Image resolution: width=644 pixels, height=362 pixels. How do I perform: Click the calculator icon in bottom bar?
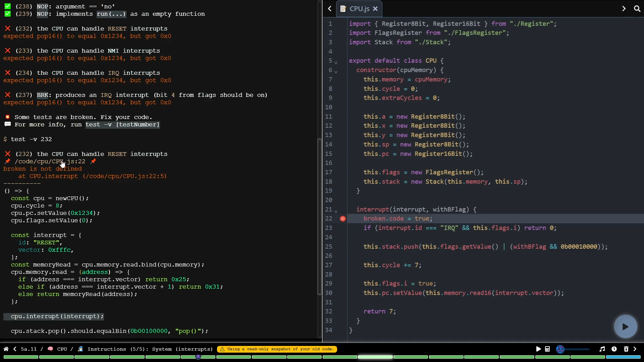coord(547,349)
